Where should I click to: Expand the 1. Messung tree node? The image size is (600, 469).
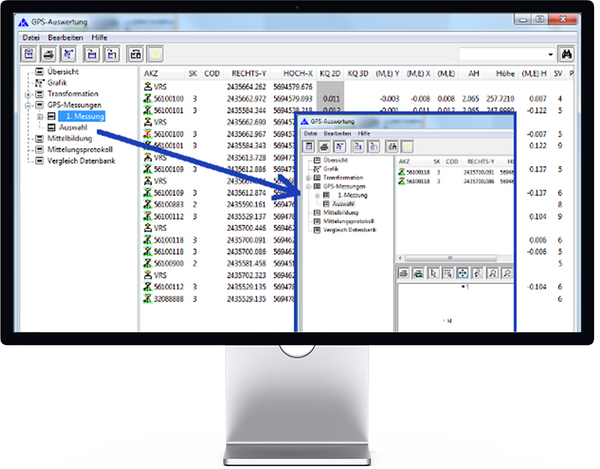point(39,117)
